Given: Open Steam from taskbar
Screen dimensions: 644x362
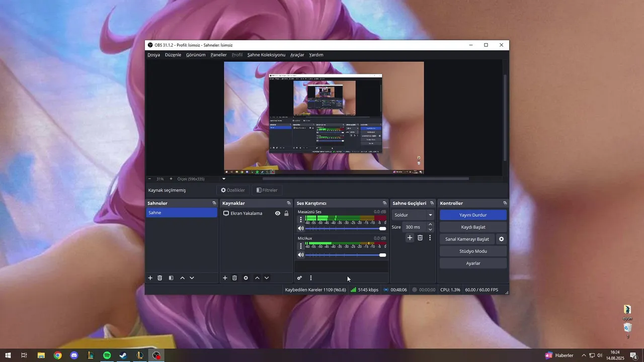Looking at the screenshot, I should click(x=123, y=355).
